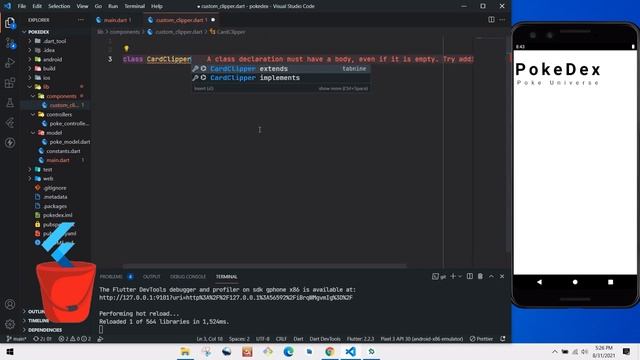Click the Flutter 2.2.3 version status
Screen dimensions: 640x360
tap(360, 339)
